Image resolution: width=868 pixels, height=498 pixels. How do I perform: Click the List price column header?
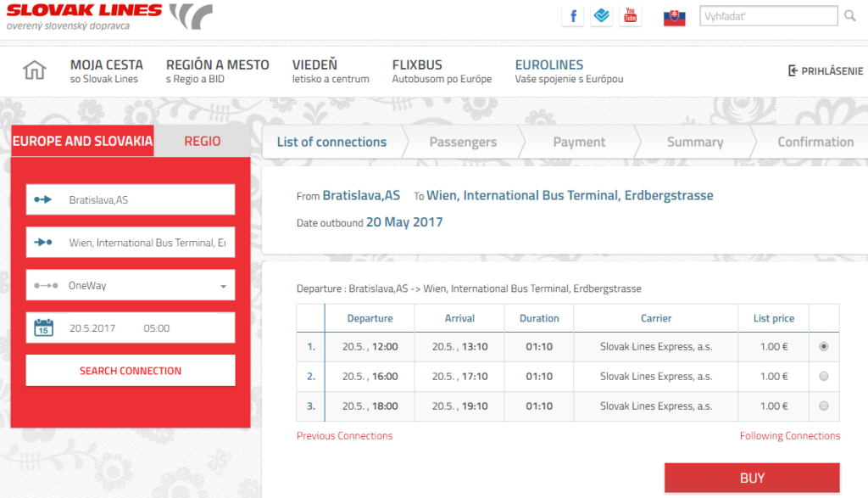point(773,318)
